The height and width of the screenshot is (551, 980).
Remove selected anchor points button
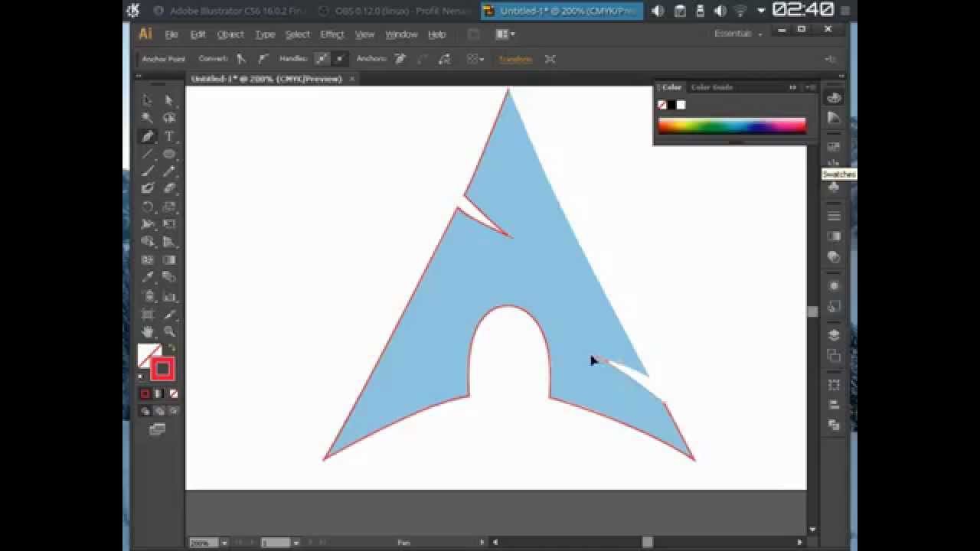pyautogui.click(x=400, y=59)
